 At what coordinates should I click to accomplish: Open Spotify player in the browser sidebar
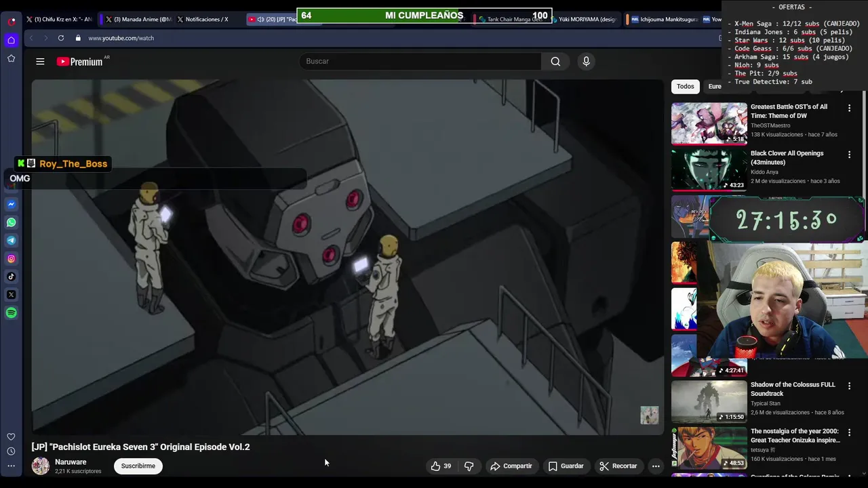click(12, 312)
